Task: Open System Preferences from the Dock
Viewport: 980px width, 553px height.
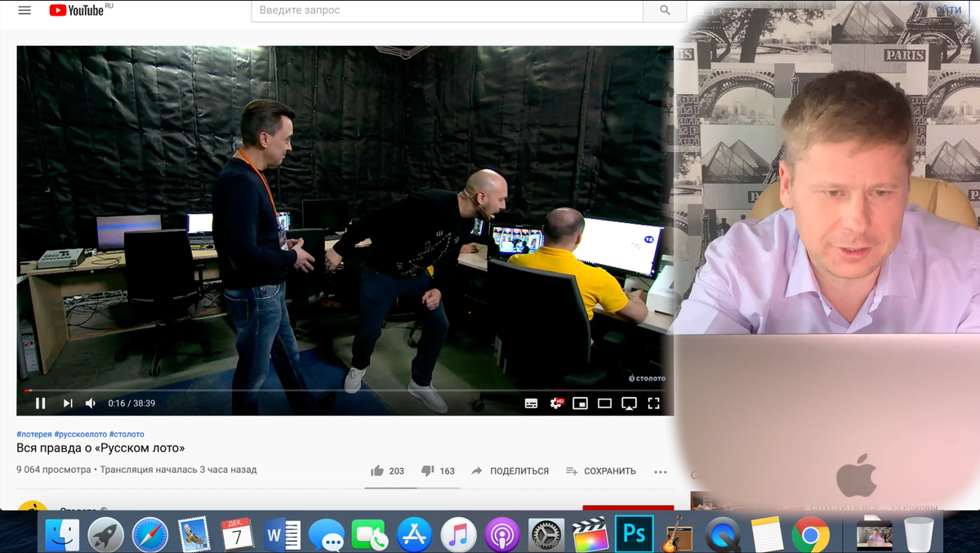Action: 546,535
